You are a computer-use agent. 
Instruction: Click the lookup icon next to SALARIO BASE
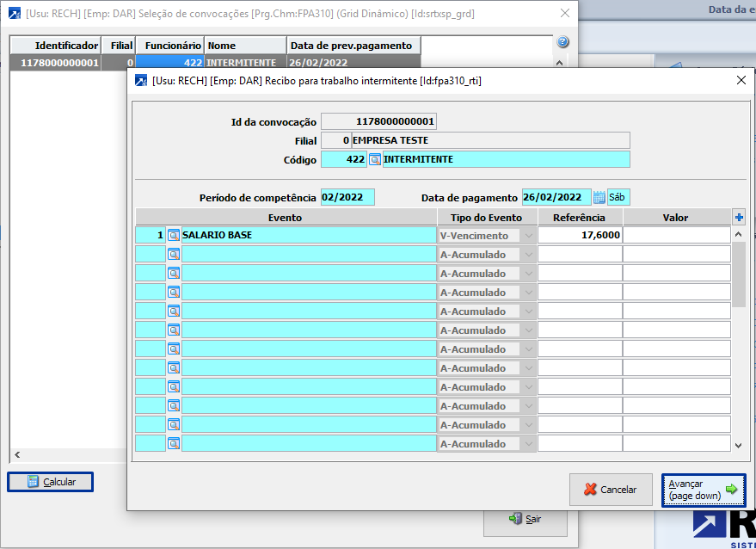pos(174,235)
